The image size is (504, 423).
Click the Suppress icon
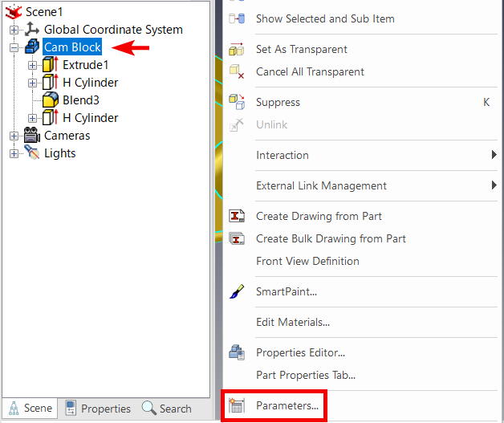237,102
